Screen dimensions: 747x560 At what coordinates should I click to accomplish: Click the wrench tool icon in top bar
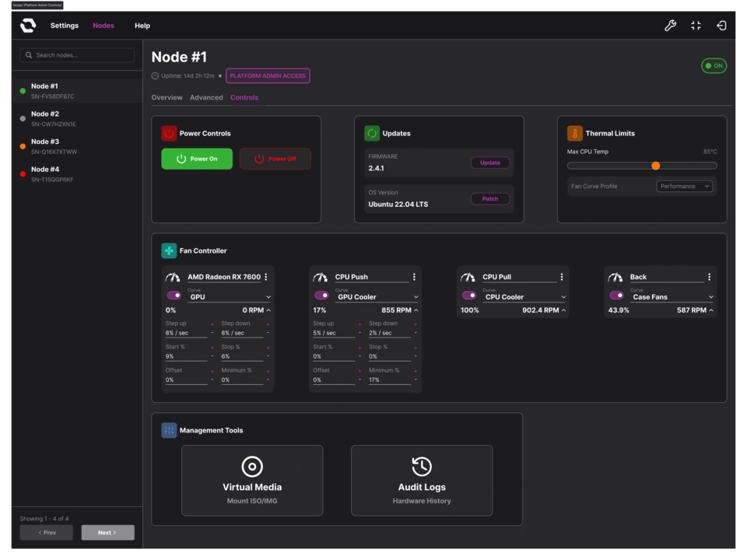670,25
